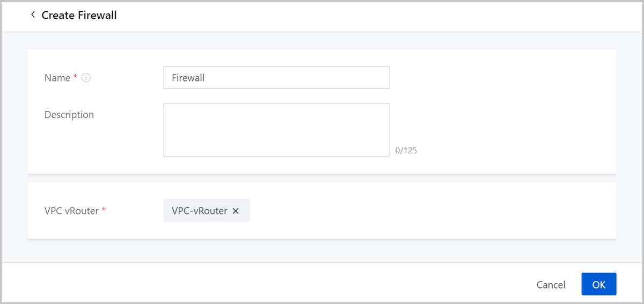Select the VPC-vRouter chip
This screenshot has width=644, height=304.
tap(207, 211)
